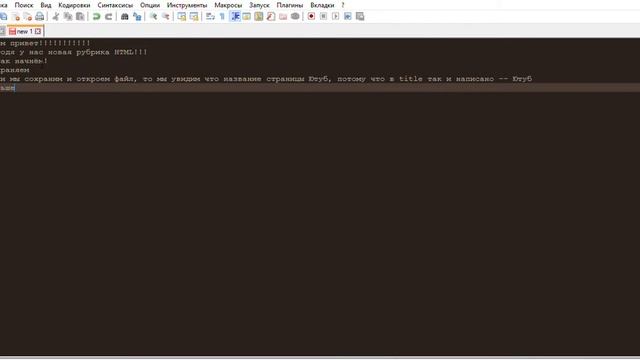Click the word 'title' in the long line
The image size is (640, 360).
[x=411, y=79]
